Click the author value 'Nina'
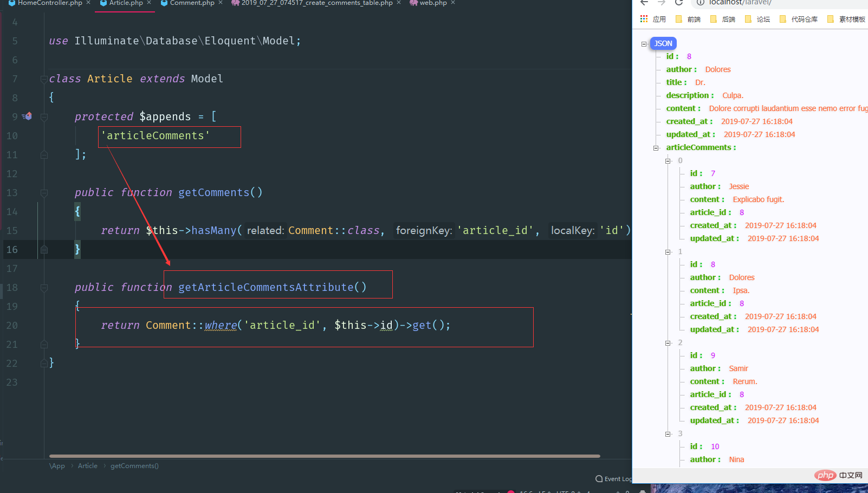 [x=736, y=459]
